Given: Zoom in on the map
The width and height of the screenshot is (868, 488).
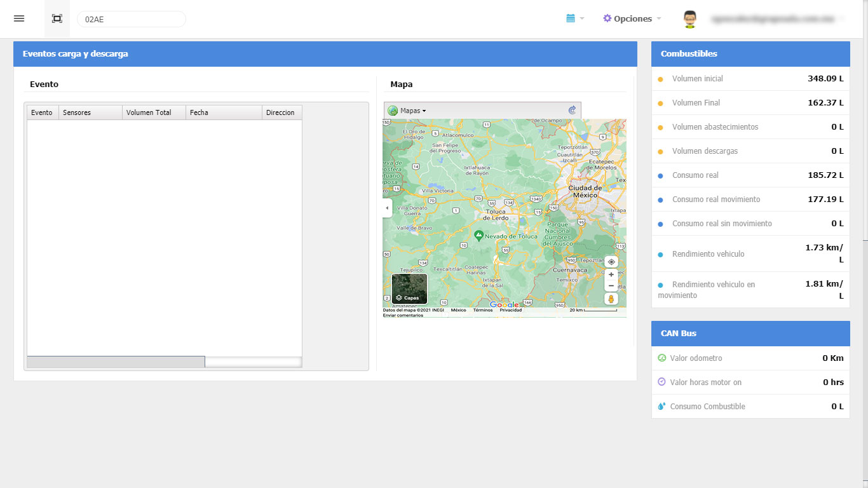Looking at the screenshot, I should pos(611,275).
